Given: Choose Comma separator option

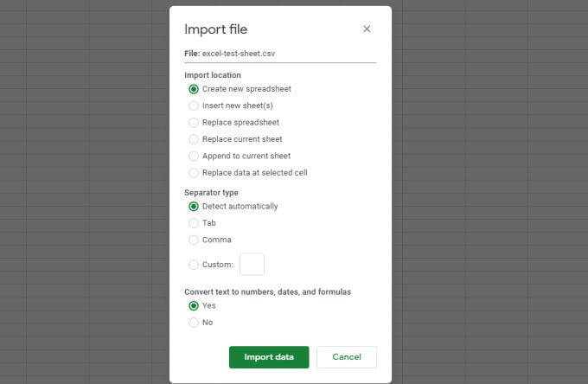Looking at the screenshot, I should pos(194,240).
